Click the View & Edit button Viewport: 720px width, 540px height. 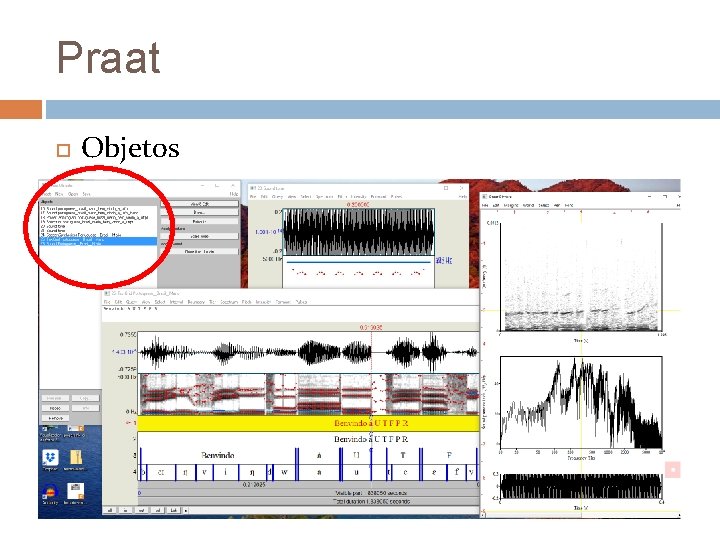[x=199, y=204]
